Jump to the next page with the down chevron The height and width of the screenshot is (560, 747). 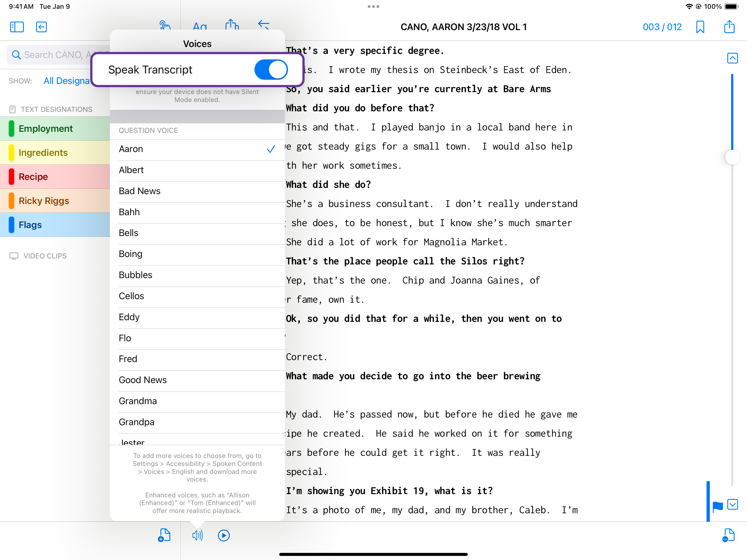(x=732, y=504)
